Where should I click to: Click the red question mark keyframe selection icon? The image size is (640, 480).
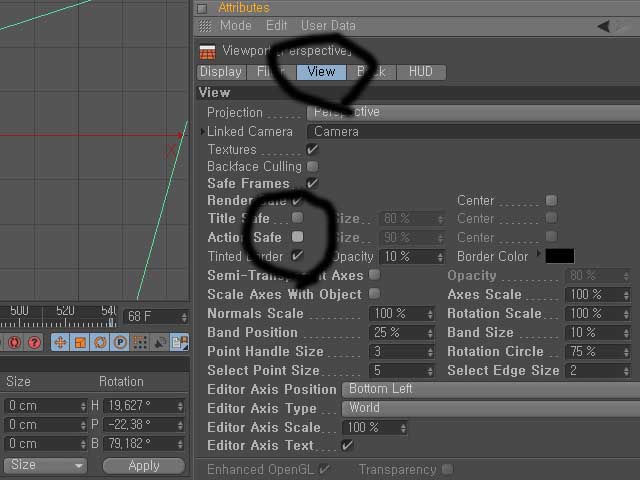pyautogui.click(x=34, y=342)
